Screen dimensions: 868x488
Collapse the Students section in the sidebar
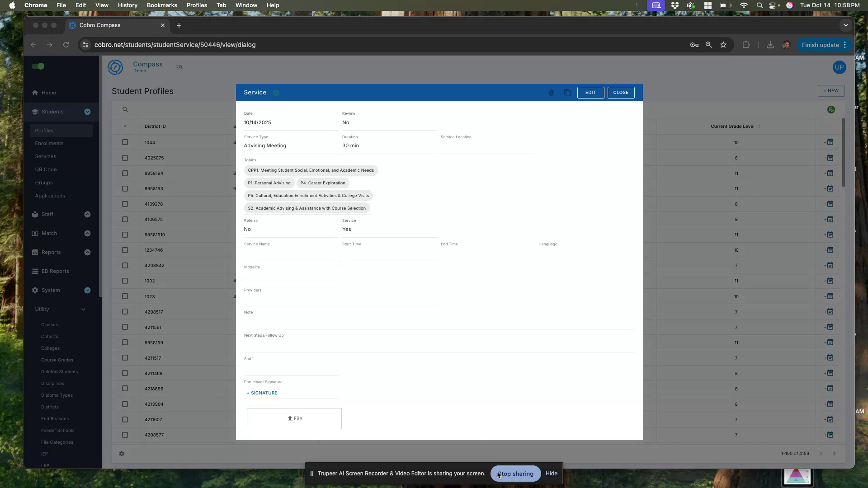(87, 112)
